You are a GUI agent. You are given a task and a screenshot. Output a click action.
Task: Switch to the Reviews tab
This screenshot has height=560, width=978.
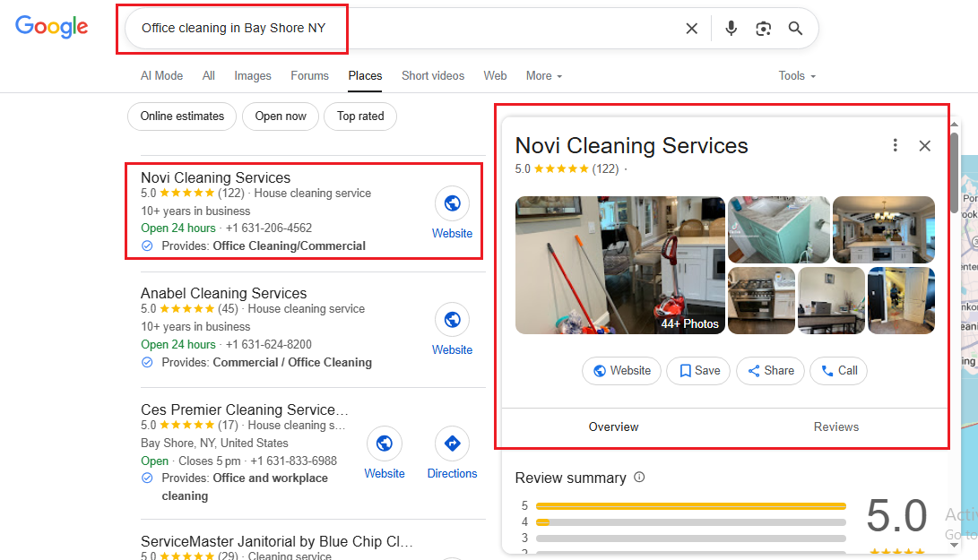(835, 426)
